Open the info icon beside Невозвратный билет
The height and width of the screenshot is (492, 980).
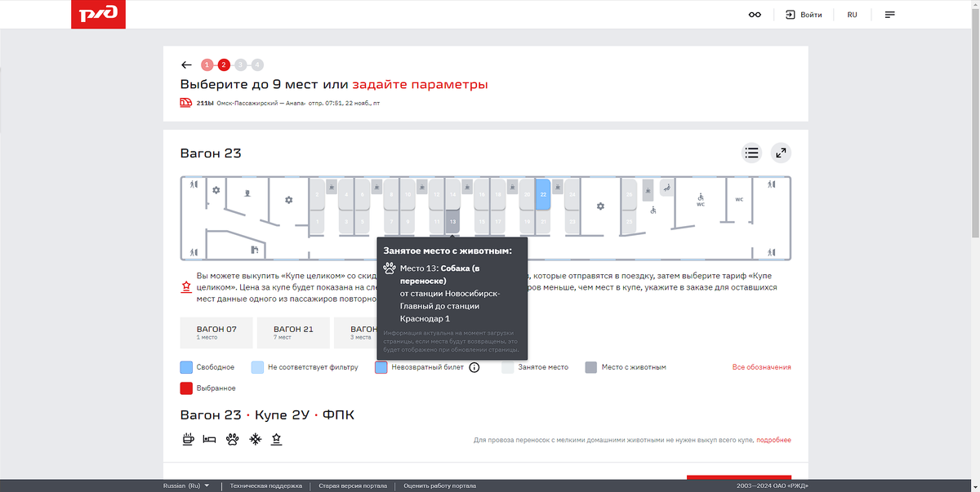pos(474,367)
